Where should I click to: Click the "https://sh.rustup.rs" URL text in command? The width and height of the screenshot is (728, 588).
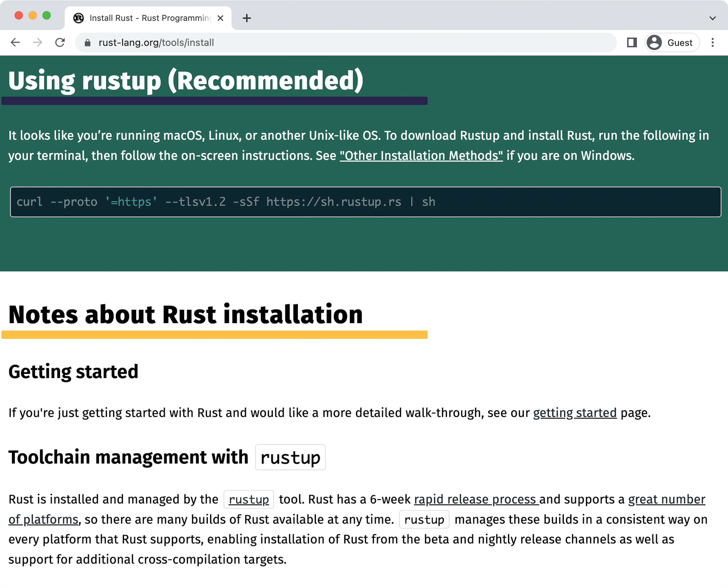334,202
